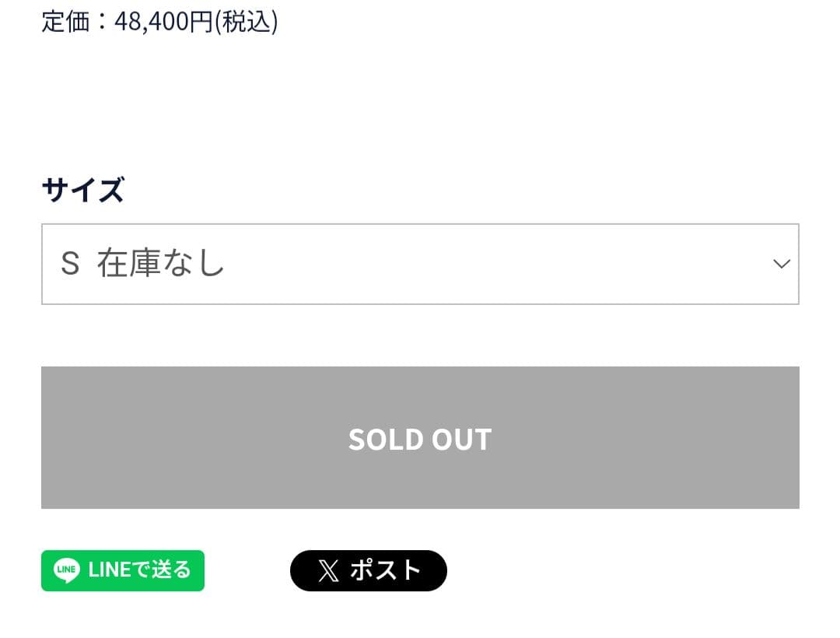Select the down-arrow at the size field's right edge
The width and height of the screenshot is (840, 638).
pos(782,264)
